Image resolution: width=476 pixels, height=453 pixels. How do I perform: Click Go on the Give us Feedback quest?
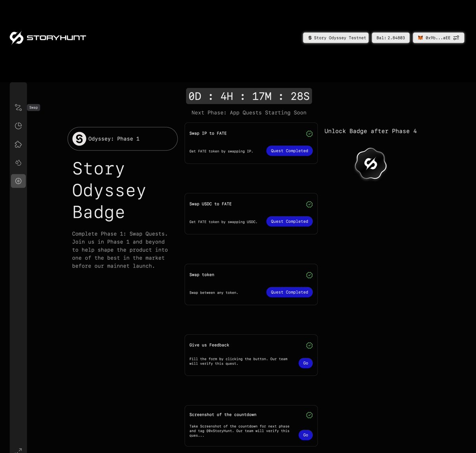click(x=306, y=363)
